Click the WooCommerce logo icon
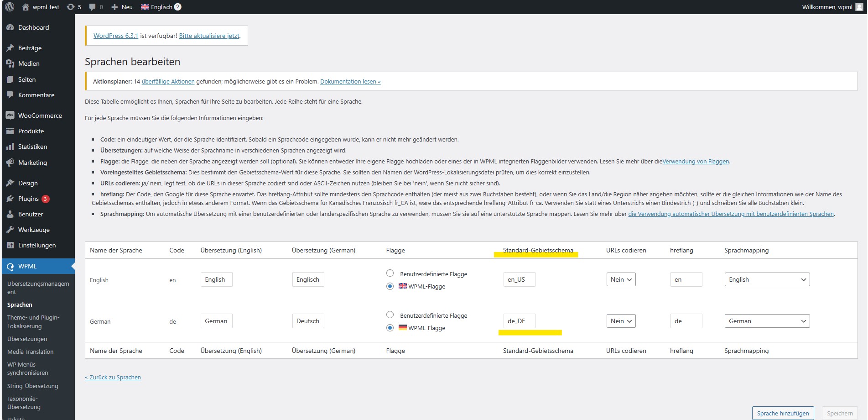 coord(10,115)
